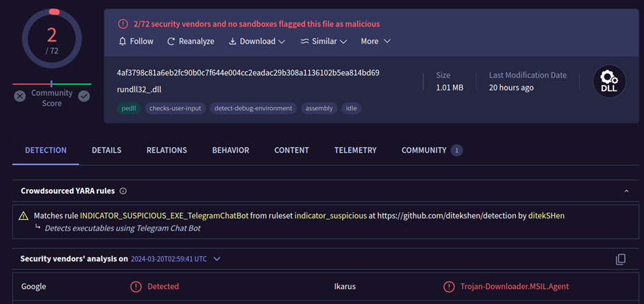Click the copy icon in vendors' analysis header
This screenshot has width=644, height=304.
[621, 259]
